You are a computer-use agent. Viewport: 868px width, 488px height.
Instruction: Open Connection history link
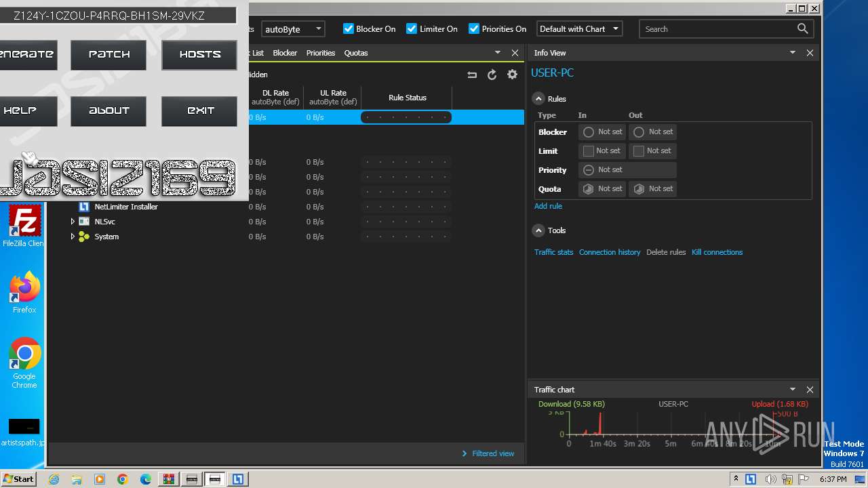610,252
